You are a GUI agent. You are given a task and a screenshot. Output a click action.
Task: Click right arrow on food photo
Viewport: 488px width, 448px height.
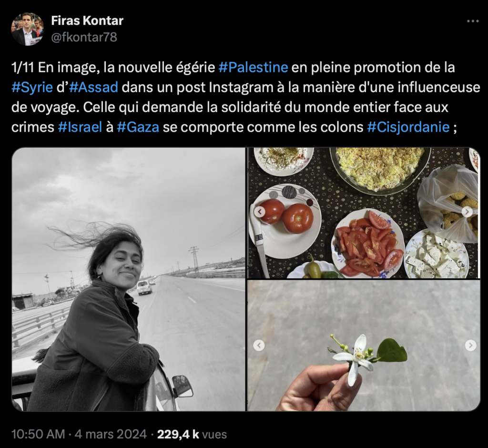tap(467, 212)
